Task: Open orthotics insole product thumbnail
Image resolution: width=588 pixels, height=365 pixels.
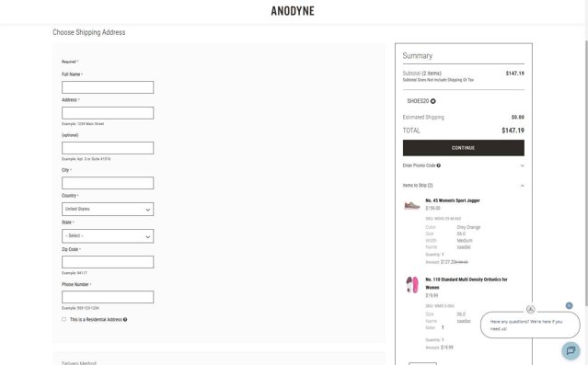Action: pyautogui.click(x=412, y=285)
